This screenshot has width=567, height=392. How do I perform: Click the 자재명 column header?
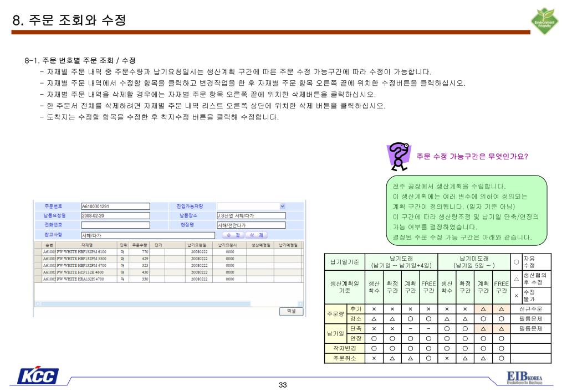click(87, 245)
